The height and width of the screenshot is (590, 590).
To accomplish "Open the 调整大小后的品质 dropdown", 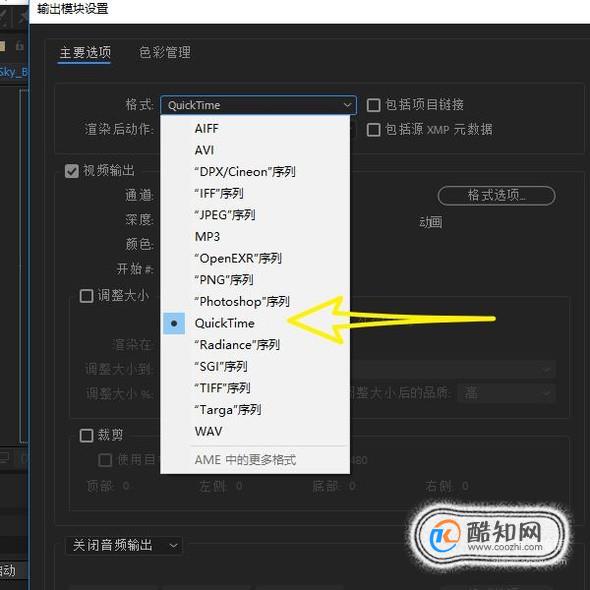I will 506,394.
